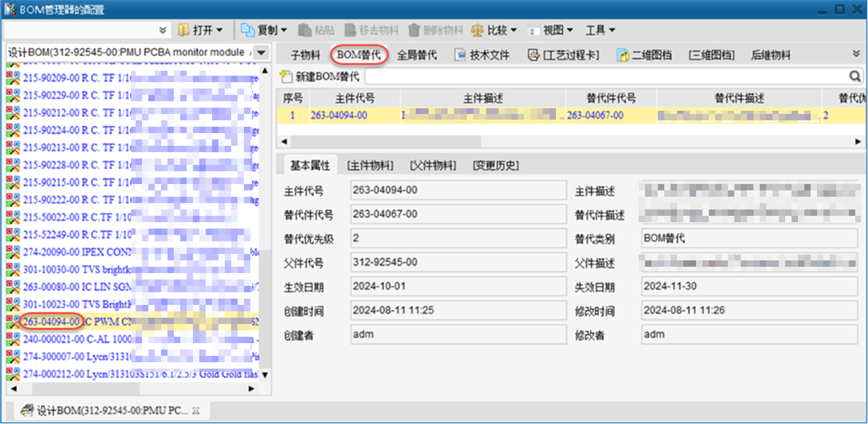Select the 基本属性 sub-tab
868x424 pixels.
pos(310,166)
